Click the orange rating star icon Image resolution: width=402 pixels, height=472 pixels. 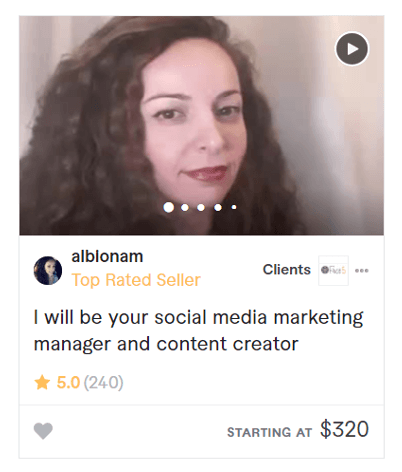pyautogui.click(x=42, y=382)
